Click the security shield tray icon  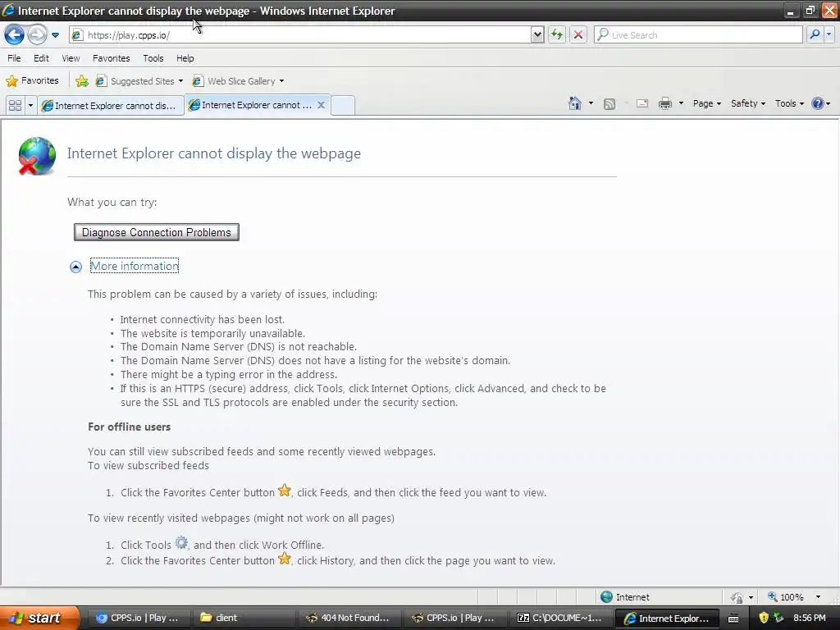(764, 618)
